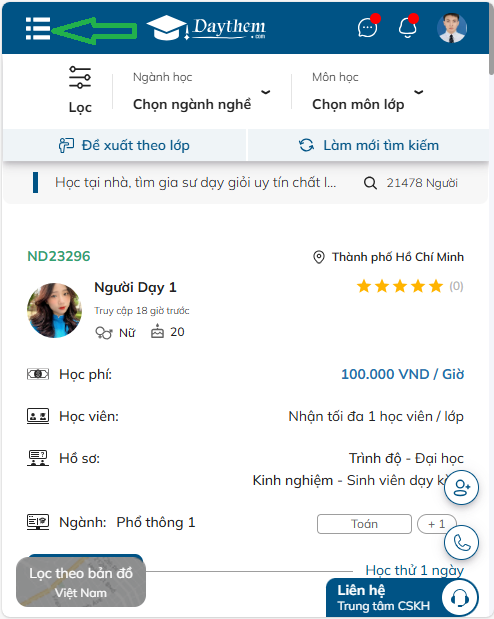Select the Đề xuất theo lớp tab
The width and height of the screenshot is (494, 619).
(124, 145)
